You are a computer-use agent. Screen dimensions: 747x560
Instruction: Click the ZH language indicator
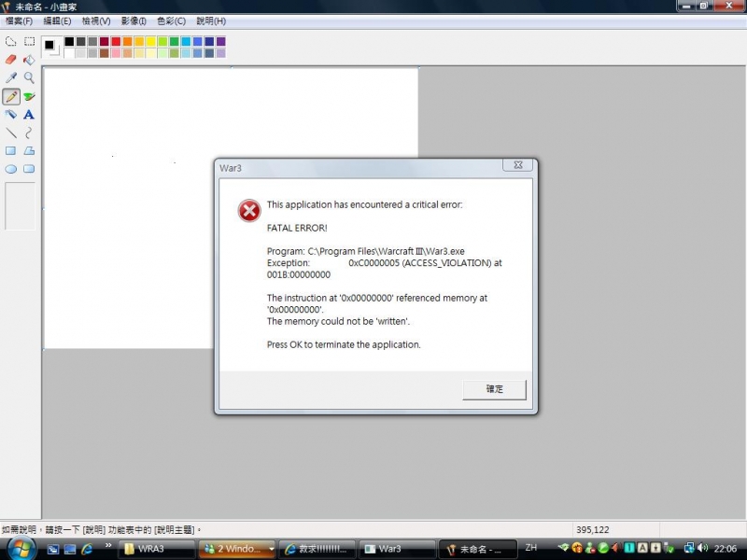(x=531, y=548)
